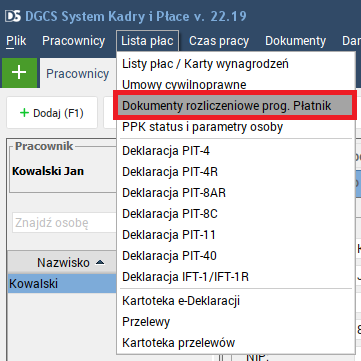The image size is (361, 361).
Task: Select PPK status i parametry osoby
Action: [x=235, y=127]
